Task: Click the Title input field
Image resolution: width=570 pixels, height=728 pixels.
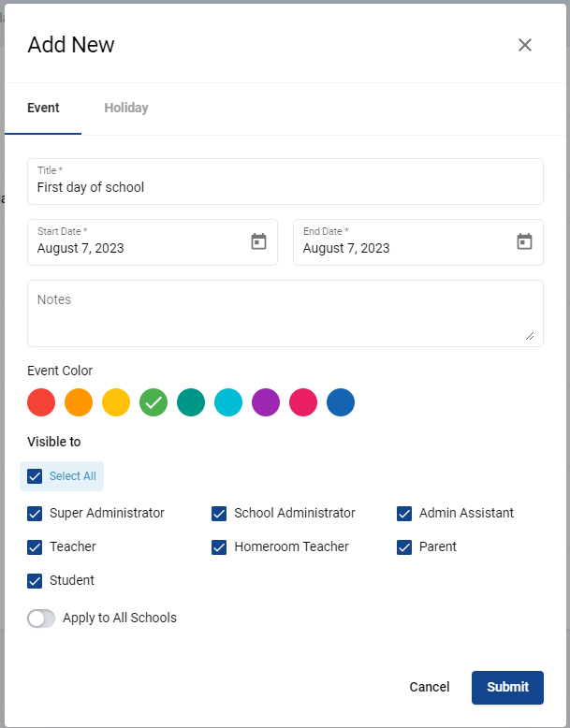Action: point(285,182)
